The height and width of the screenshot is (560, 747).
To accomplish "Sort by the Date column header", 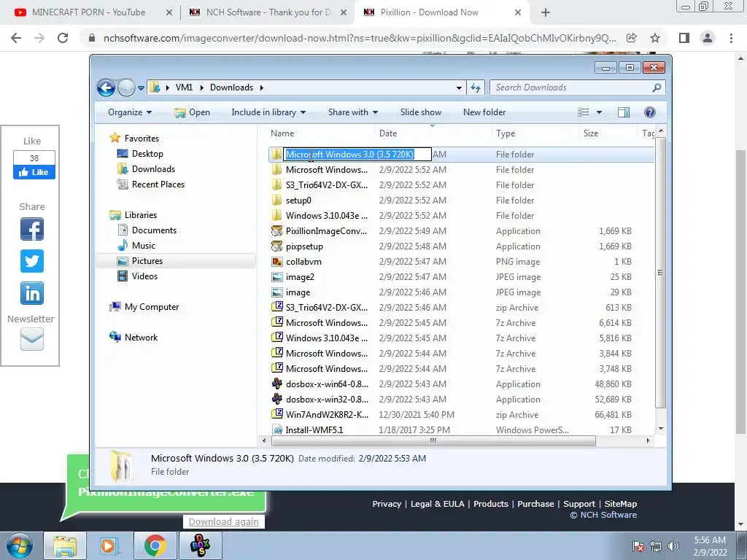I will (x=388, y=134).
